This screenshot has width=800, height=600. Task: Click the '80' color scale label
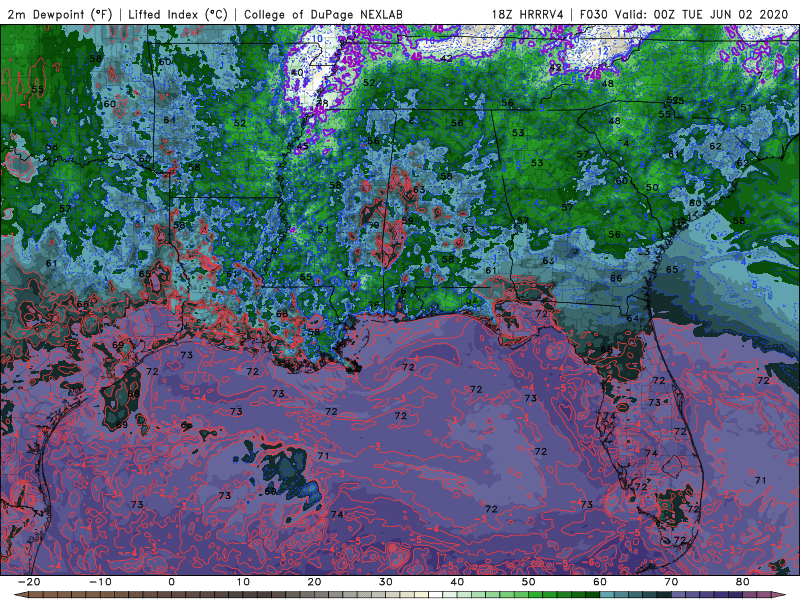point(743,582)
